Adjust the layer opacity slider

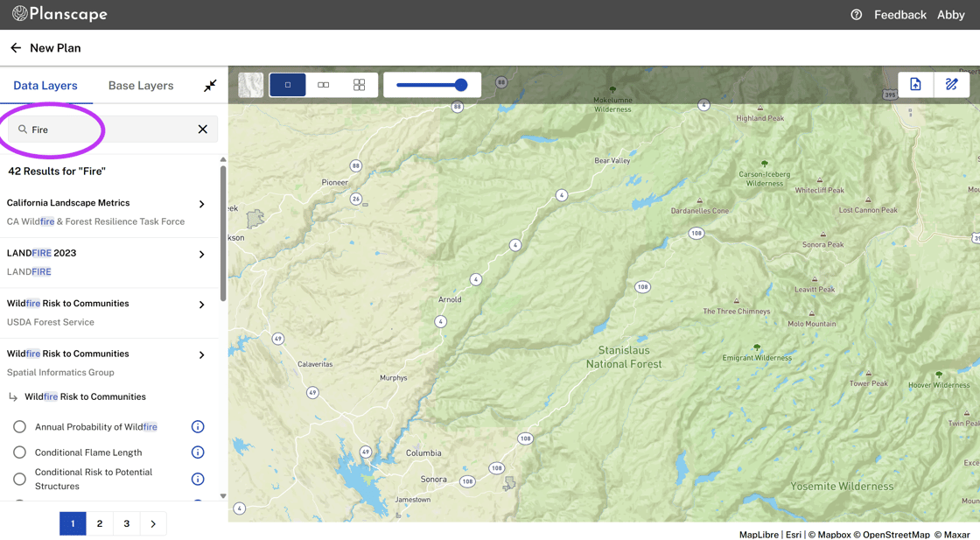(x=460, y=85)
